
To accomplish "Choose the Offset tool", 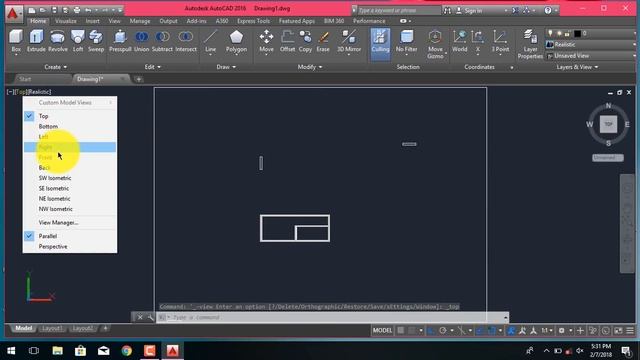I will tap(287, 41).
